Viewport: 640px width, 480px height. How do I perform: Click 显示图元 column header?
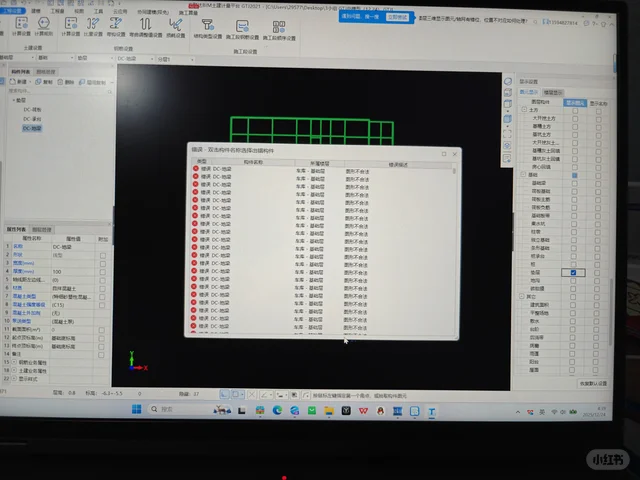click(575, 103)
